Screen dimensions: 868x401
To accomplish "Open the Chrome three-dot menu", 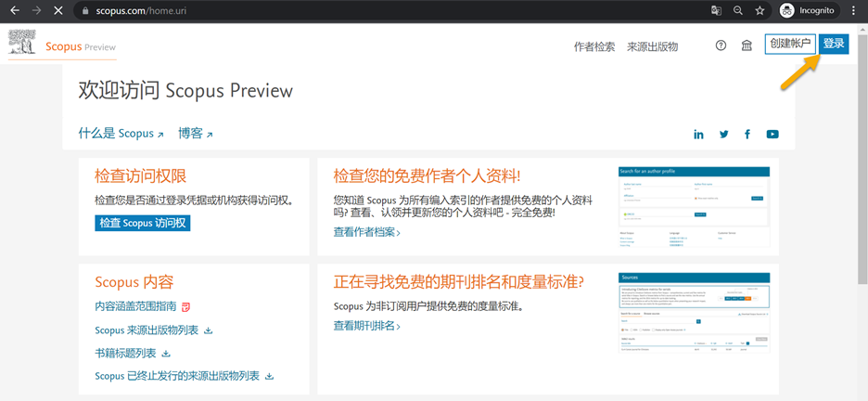I will (x=853, y=10).
